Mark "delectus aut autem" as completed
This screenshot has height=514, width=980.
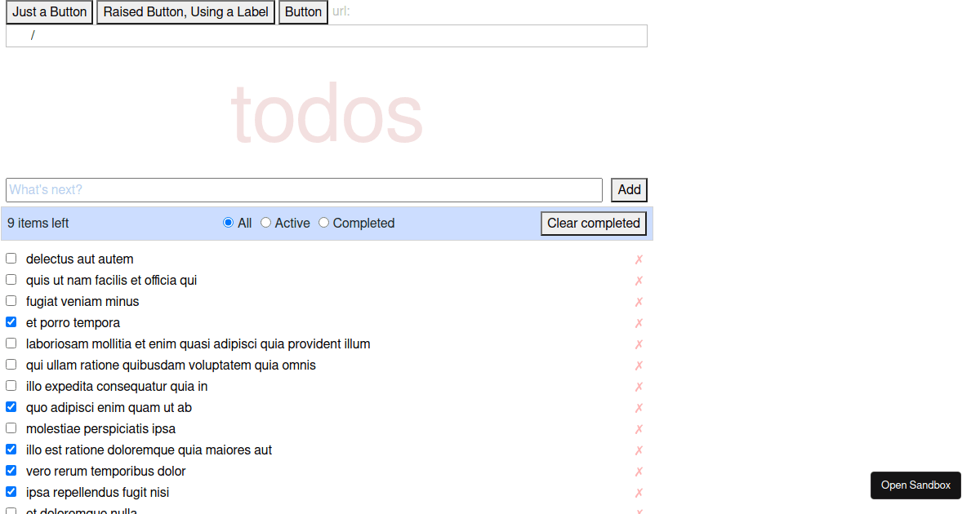point(11,258)
